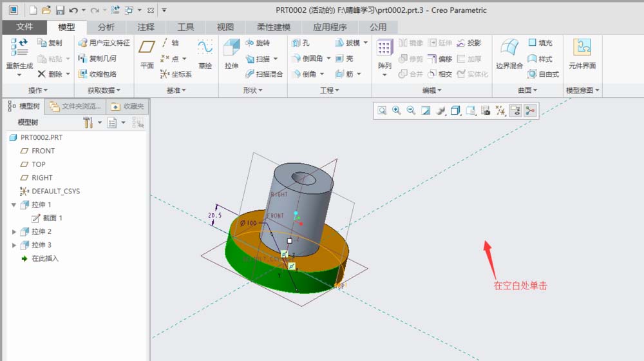644x361 pixels.
Task: Open the 边界混合 (Boundary Blend) tool
Action: click(509, 54)
